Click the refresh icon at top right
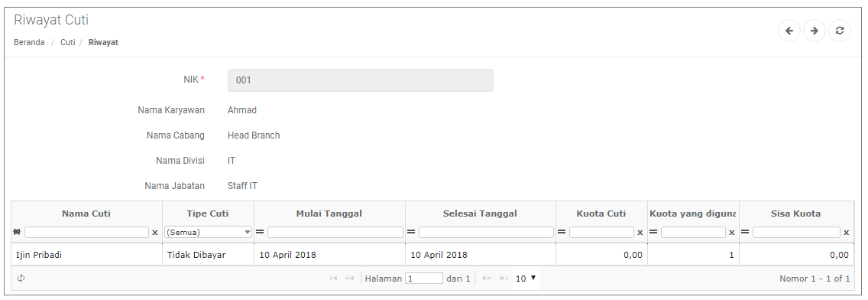The image size is (868, 300). point(839,31)
